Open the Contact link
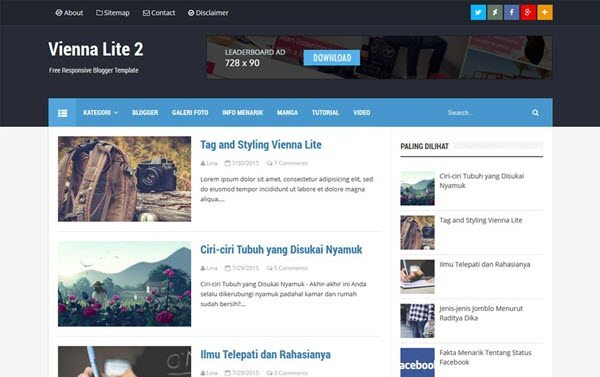Screen dimensions: 600x377 159,13
